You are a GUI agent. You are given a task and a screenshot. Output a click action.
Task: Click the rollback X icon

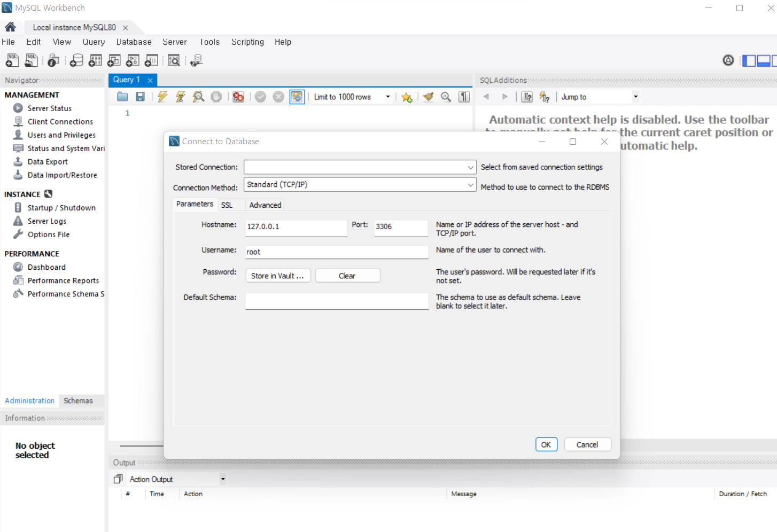click(x=278, y=97)
